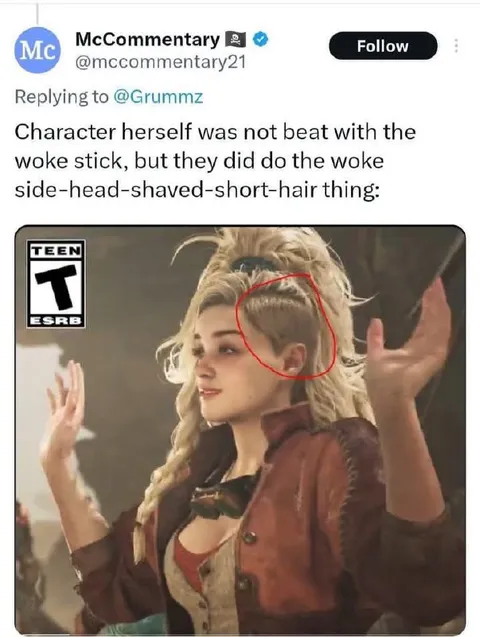Image resolution: width=480 pixels, height=637 pixels.
Task: Click the pirate flag emoji beside name
Action: (x=235, y=39)
